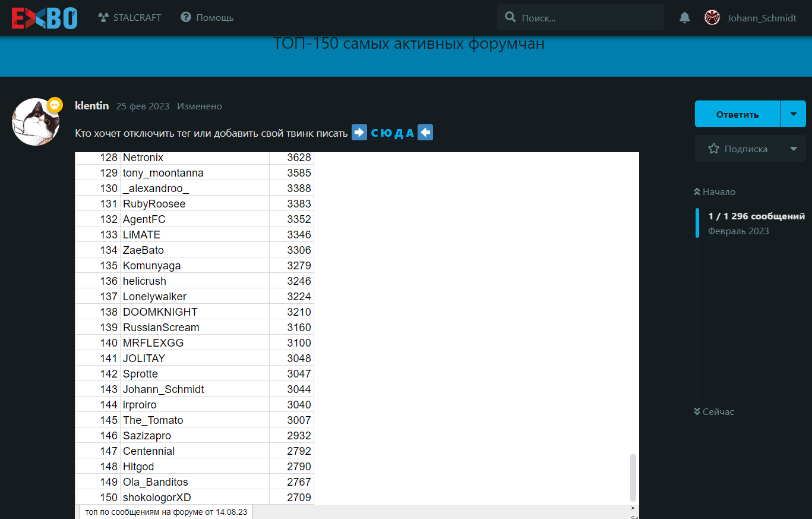Click the skull badge on klentin's avatar
This screenshot has width=812, height=519.
click(55, 105)
